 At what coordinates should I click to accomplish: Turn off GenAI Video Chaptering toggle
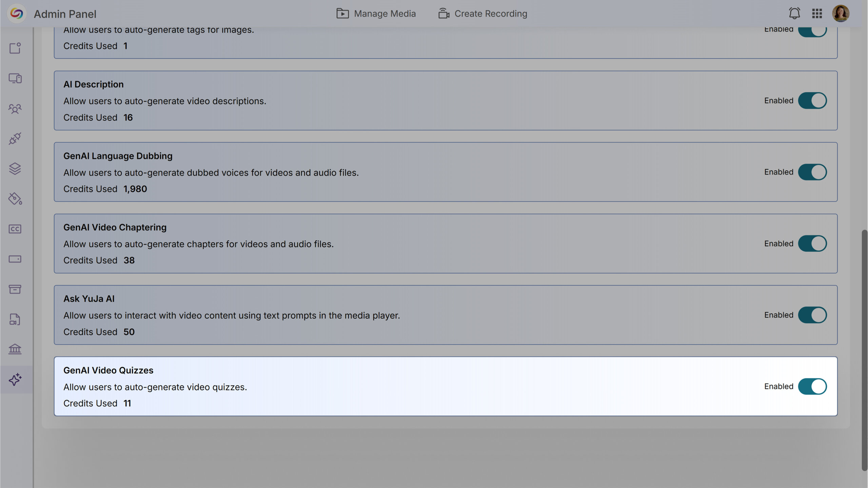[x=812, y=243]
